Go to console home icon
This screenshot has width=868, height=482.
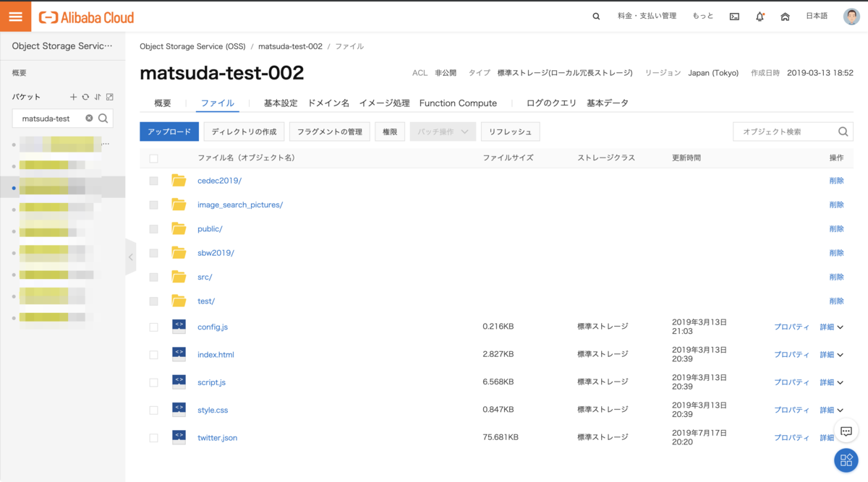pyautogui.click(x=785, y=17)
